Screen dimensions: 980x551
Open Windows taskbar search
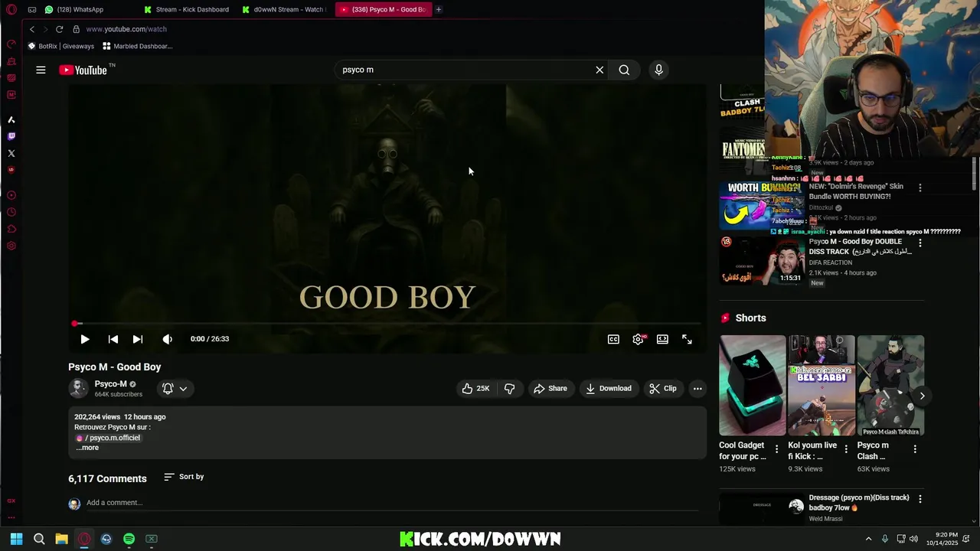pyautogui.click(x=39, y=539)
